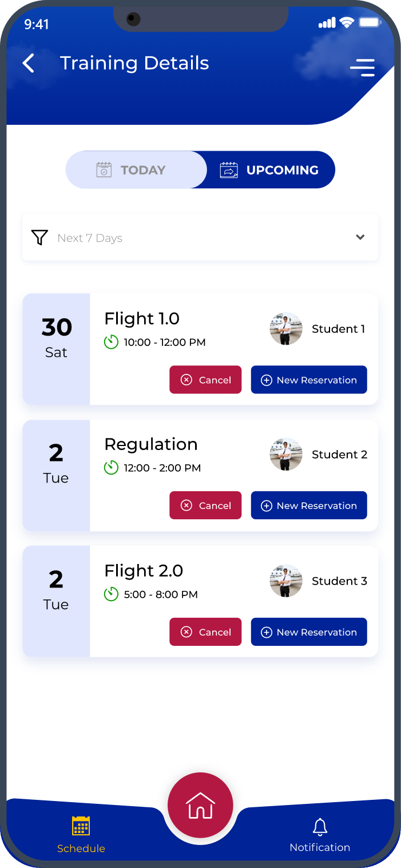The image size is (401, 868).
Task: Select Student 3's profile picture
Action: (286, 581)
